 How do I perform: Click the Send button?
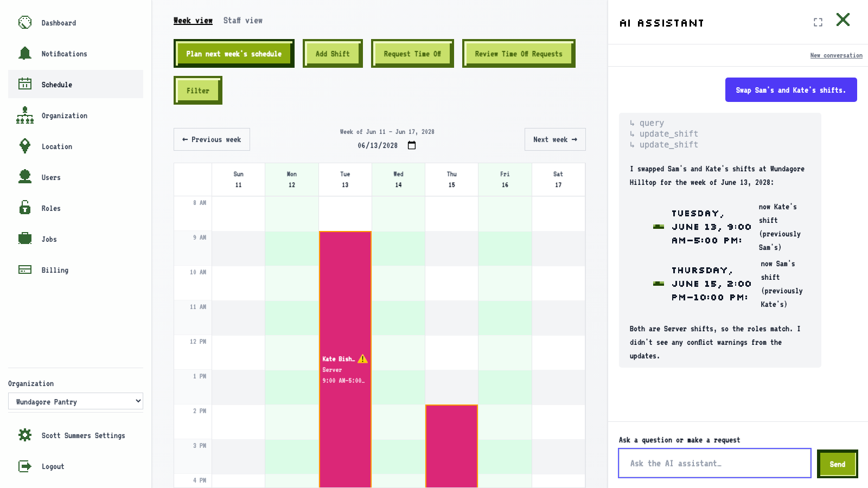tap(837, 464)
